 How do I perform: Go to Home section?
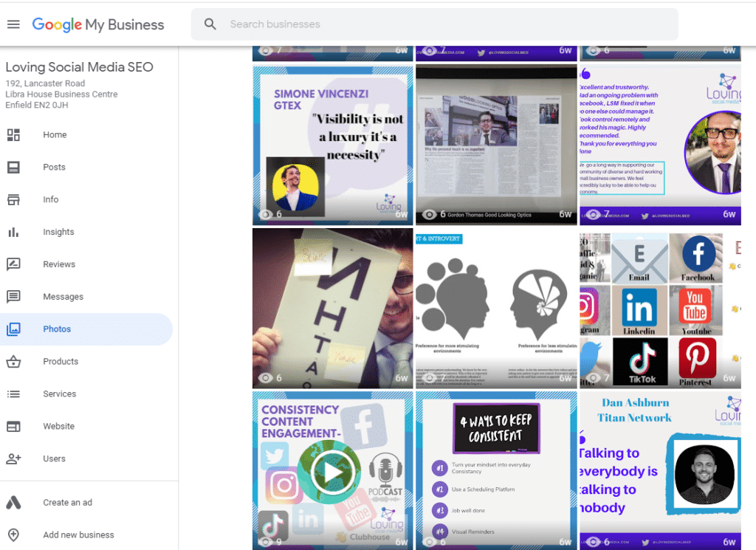(x=55, y=135)
